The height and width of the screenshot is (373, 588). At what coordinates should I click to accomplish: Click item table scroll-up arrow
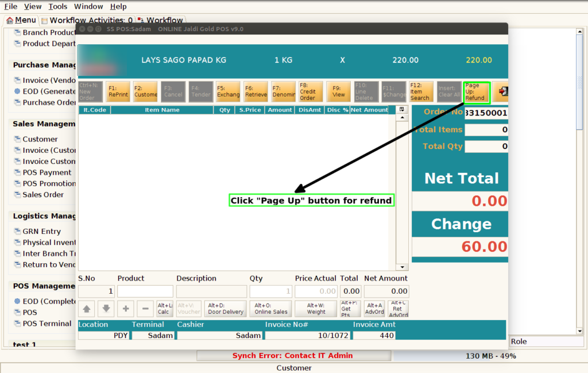[402, 117]
